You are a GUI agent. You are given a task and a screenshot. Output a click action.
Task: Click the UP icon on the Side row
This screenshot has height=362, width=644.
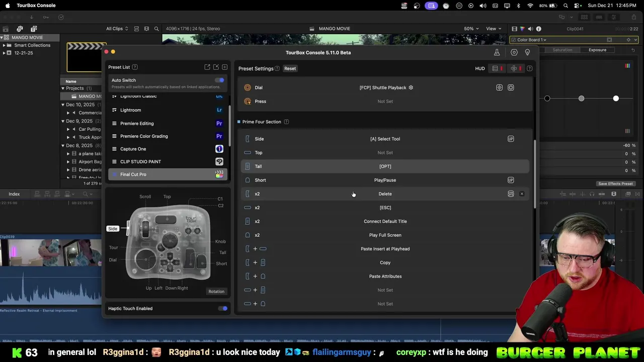511,139
